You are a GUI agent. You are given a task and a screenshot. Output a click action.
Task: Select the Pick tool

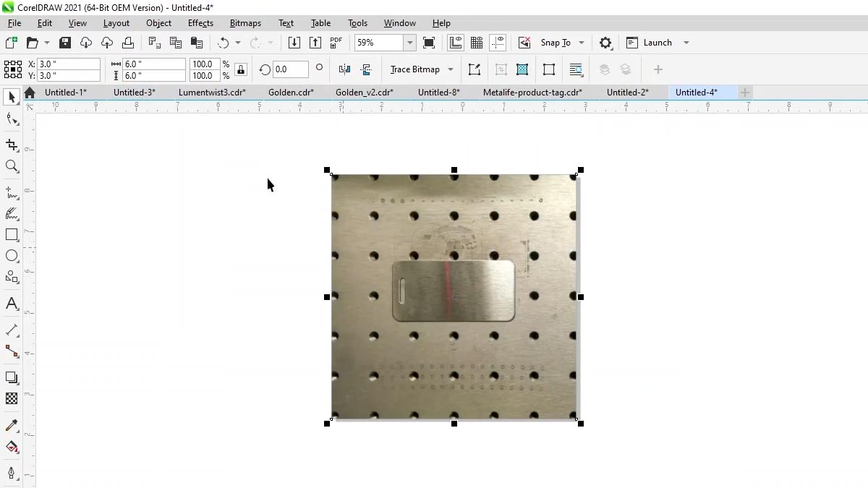11,97
